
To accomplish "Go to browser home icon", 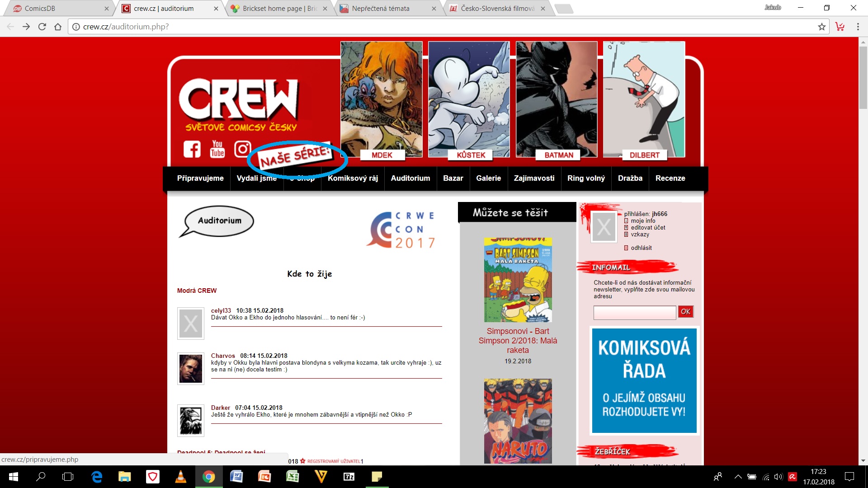I will tap(58, 27).
